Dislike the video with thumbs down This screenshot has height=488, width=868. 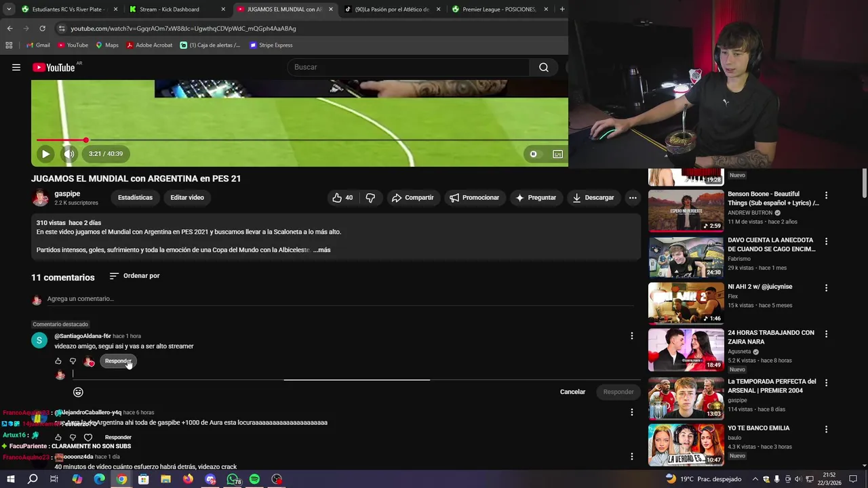tap(370, 198)
